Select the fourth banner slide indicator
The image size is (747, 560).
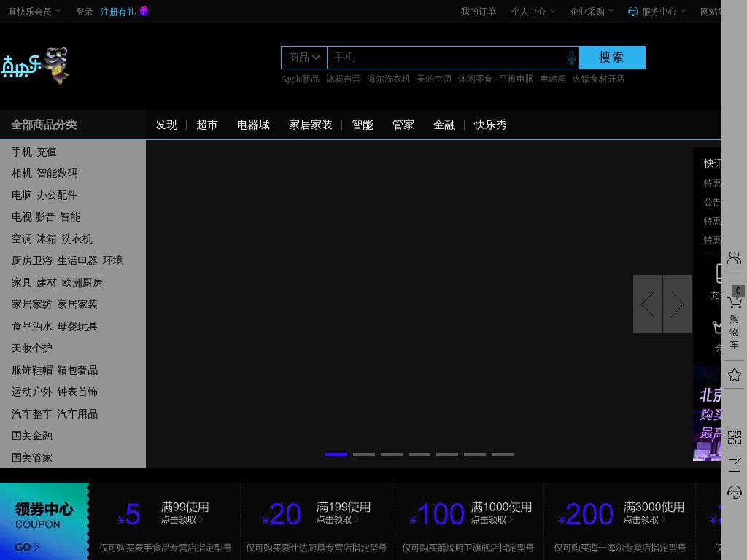click(419, 455)
